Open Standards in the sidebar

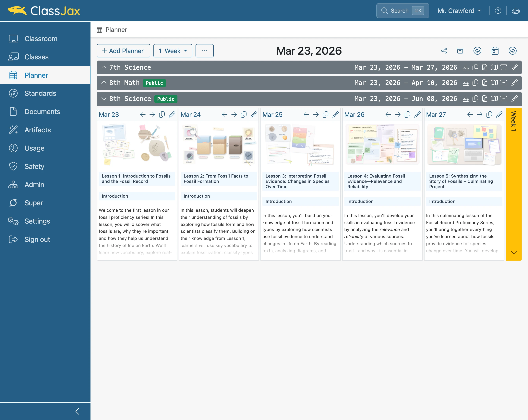tap(45, 93)
